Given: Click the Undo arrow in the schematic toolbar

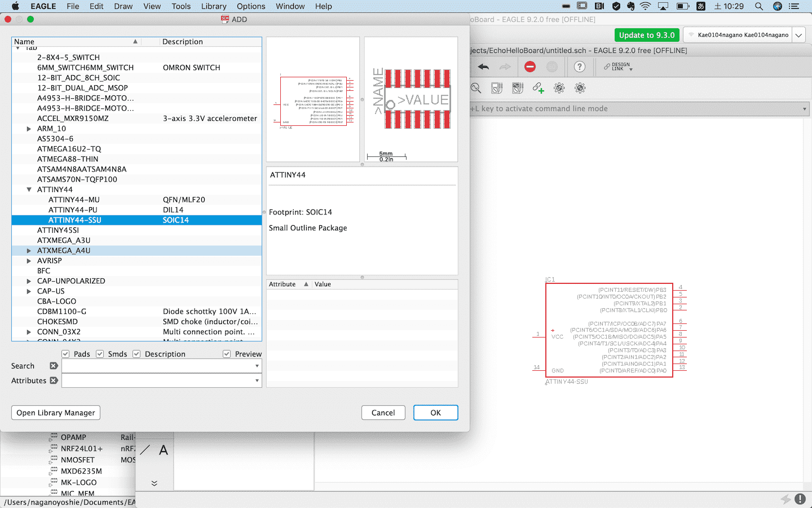Looking at the screenshot, I should click(483, 67).
